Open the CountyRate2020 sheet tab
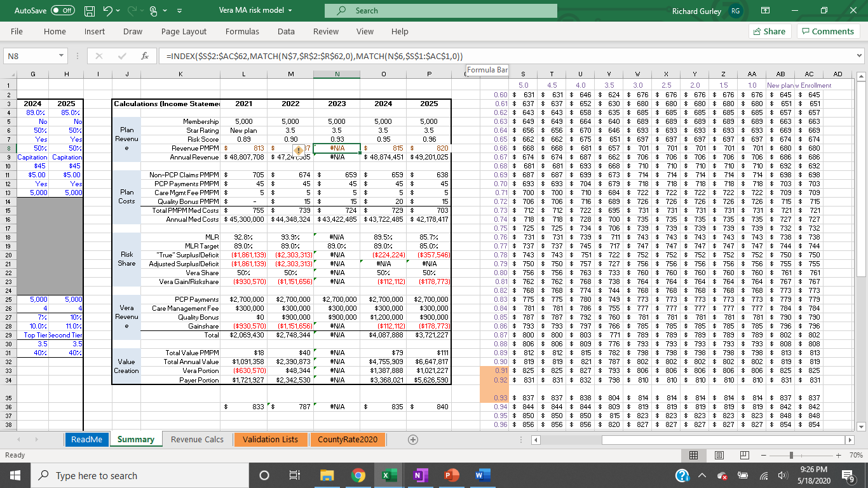 click(x=348, y=439)
